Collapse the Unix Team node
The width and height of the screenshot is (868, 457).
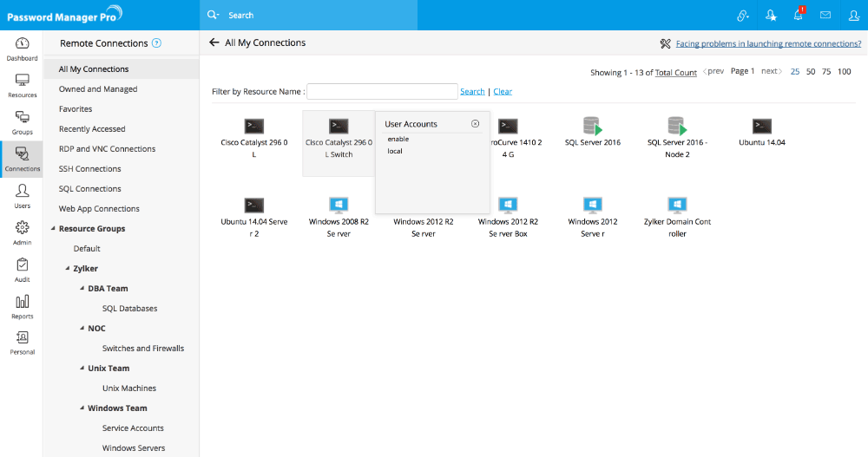(82, 368)
